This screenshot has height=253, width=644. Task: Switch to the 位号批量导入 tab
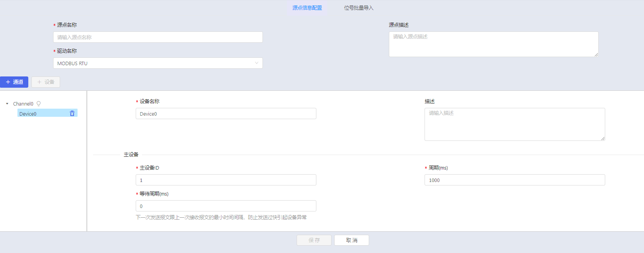pyautogui.click(x=358, y=8)
